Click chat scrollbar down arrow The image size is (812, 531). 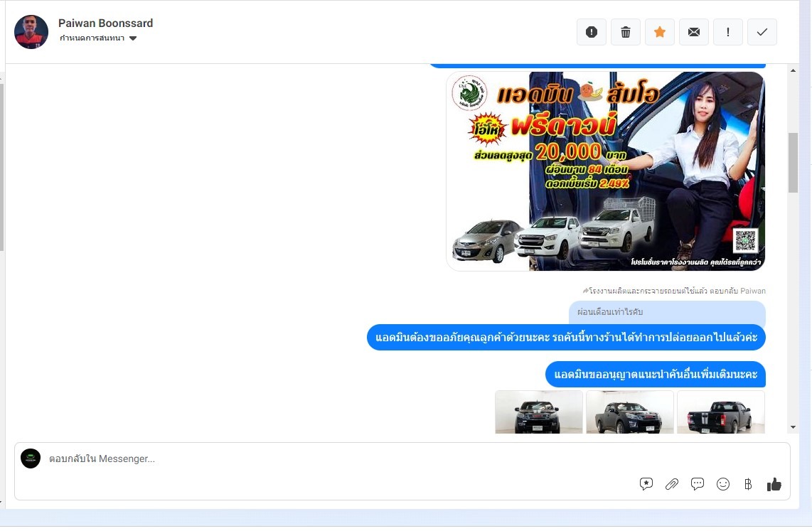pyautogui.click(x=793, y=427)
